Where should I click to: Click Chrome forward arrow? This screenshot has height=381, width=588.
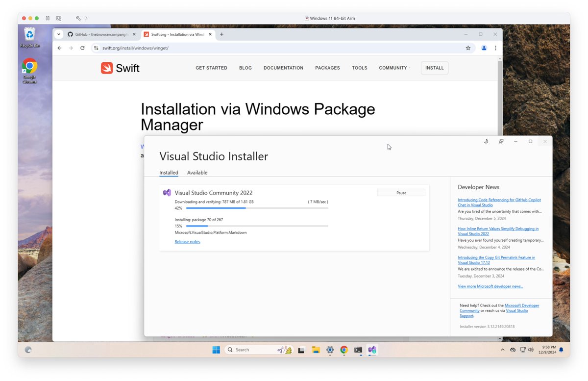71,48
